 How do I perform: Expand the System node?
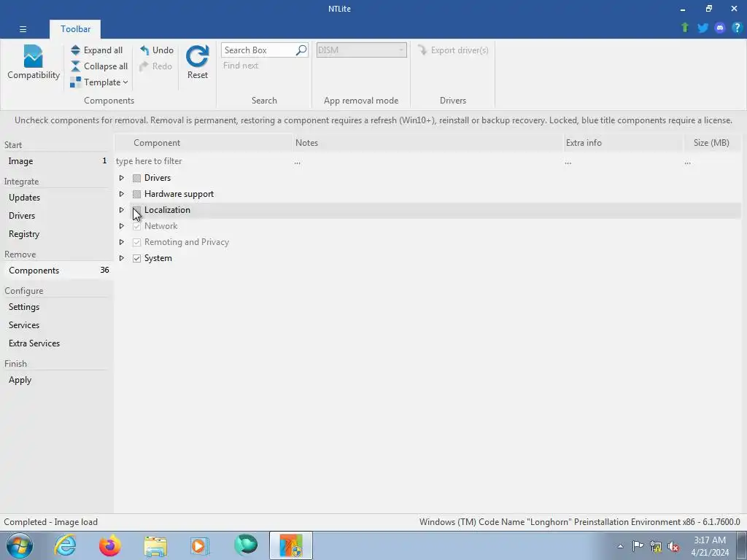pyautogui.click(x=122, y=258)
